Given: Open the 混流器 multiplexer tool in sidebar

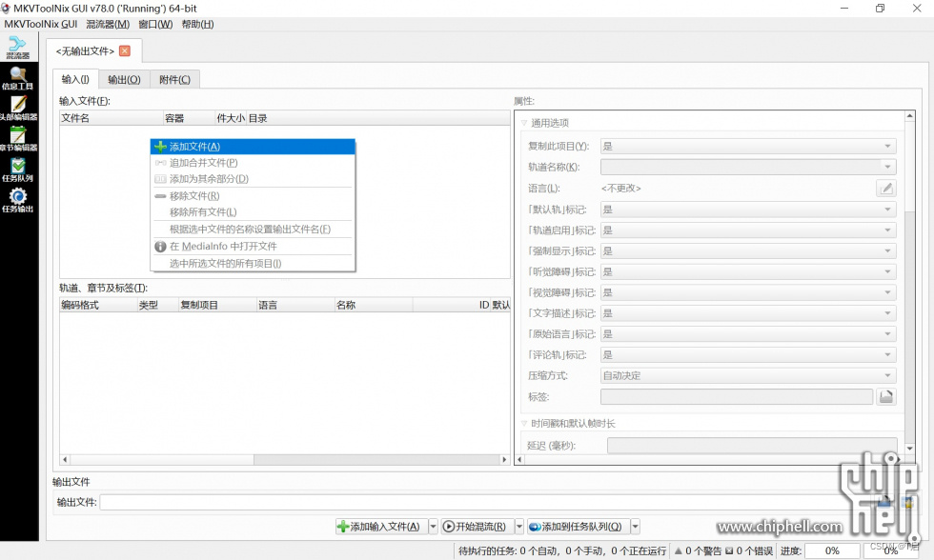Looking at the screenshot, I should pos(18,47).
